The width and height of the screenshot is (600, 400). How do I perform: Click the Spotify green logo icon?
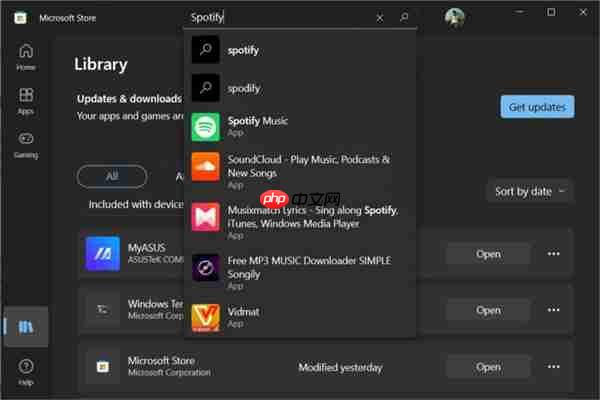pyautogui.click(x=206, y=127)
